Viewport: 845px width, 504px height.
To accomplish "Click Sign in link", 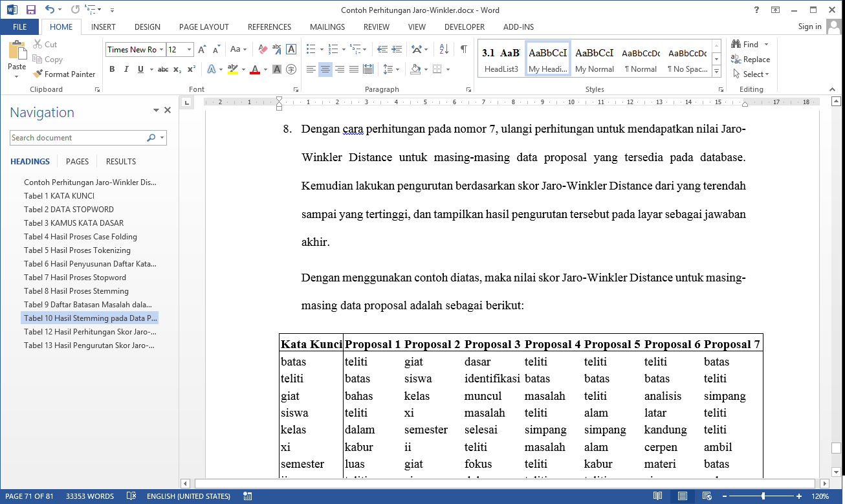I will tap(809, 27).
